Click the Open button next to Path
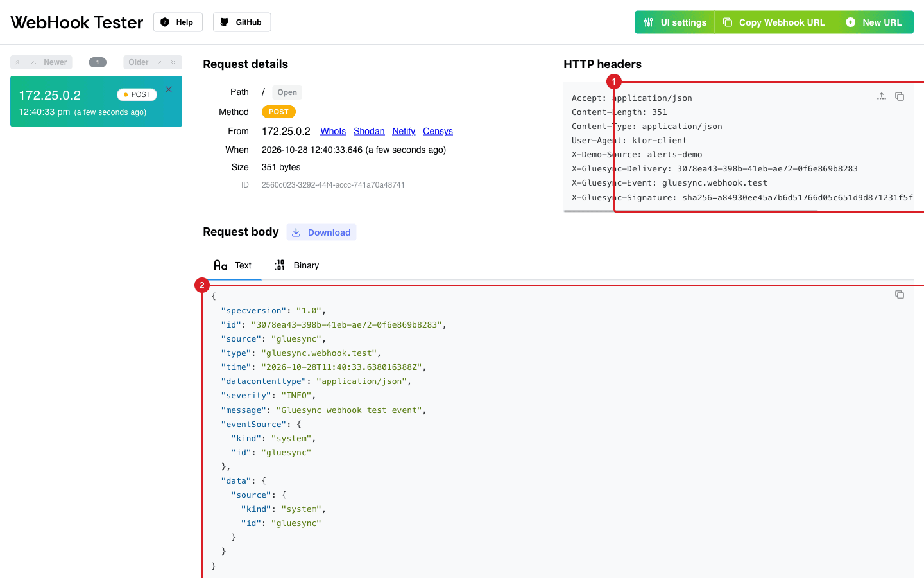Screen dimensions: 924x578 pyautogui.click(x=287, y=92)
